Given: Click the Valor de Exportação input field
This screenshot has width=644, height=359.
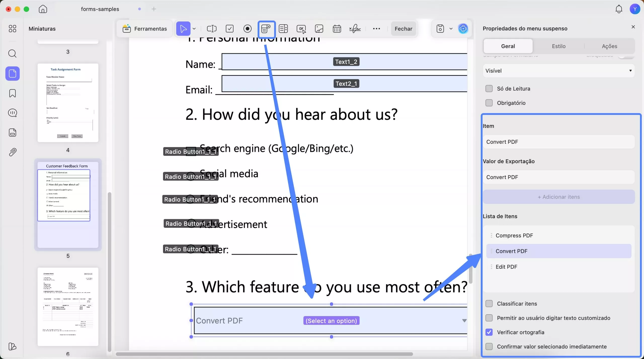Looking at the screenshot, I should pyautogui.click(x=558, y=177).
